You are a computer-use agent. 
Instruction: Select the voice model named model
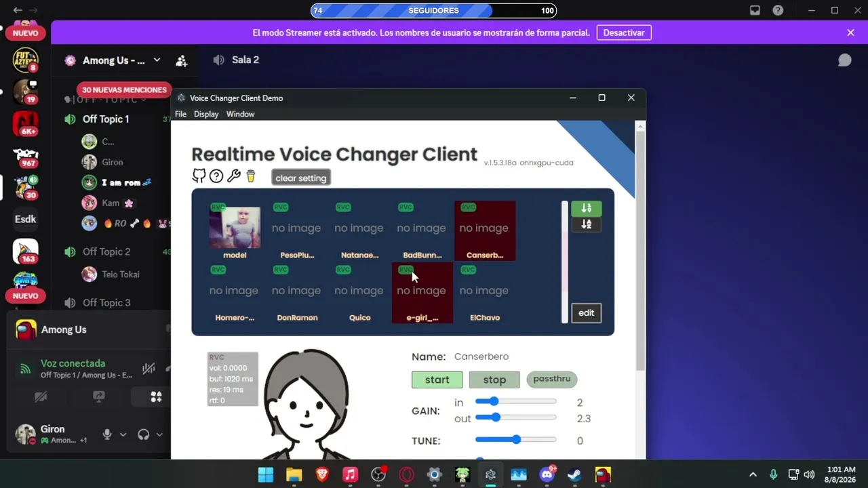[235, 230]
